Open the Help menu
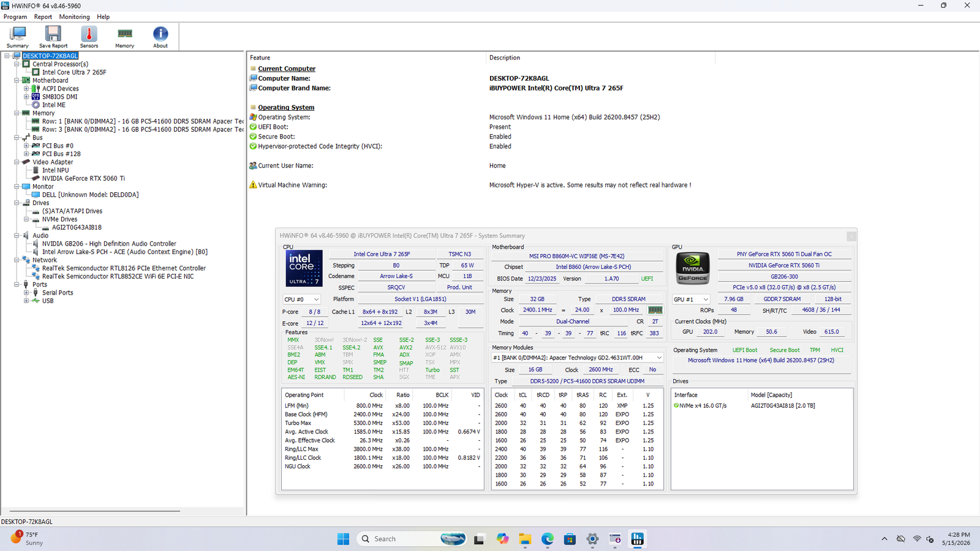 [104, 17]
